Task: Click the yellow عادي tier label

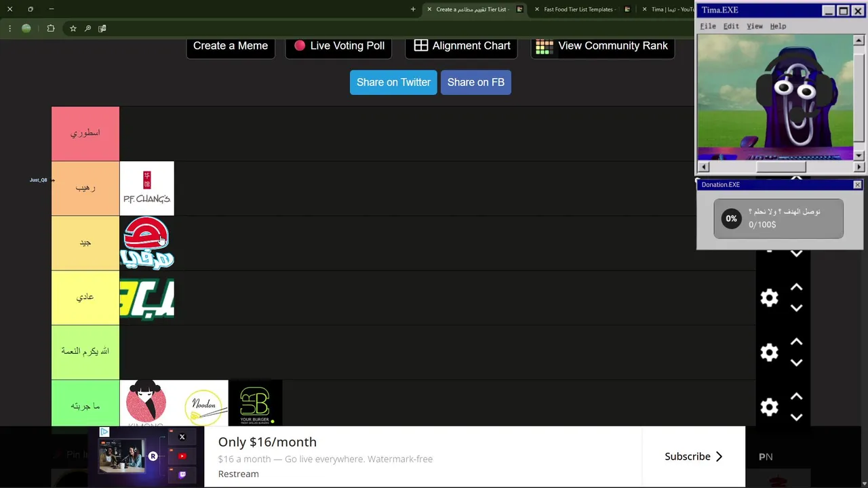Action: 85,298
